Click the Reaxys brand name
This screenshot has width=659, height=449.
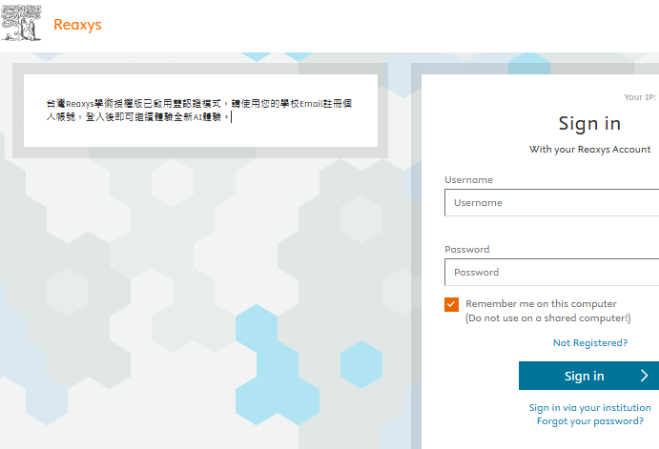click(77, 25)
